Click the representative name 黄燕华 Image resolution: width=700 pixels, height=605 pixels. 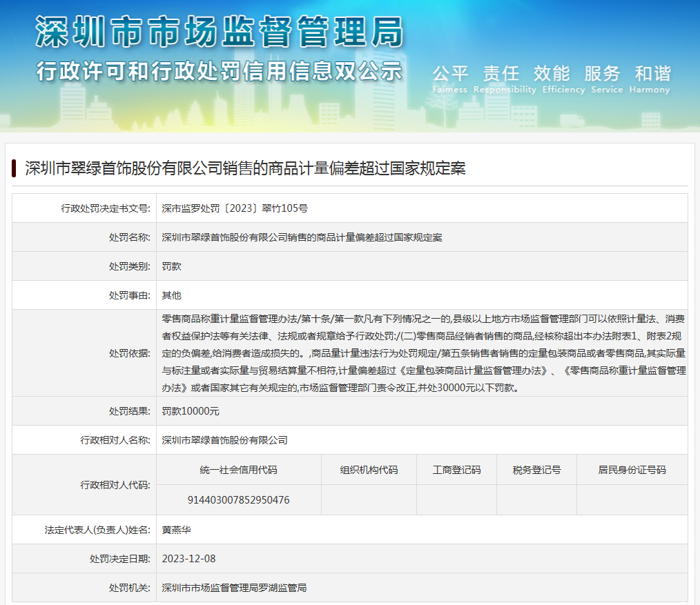176,530
